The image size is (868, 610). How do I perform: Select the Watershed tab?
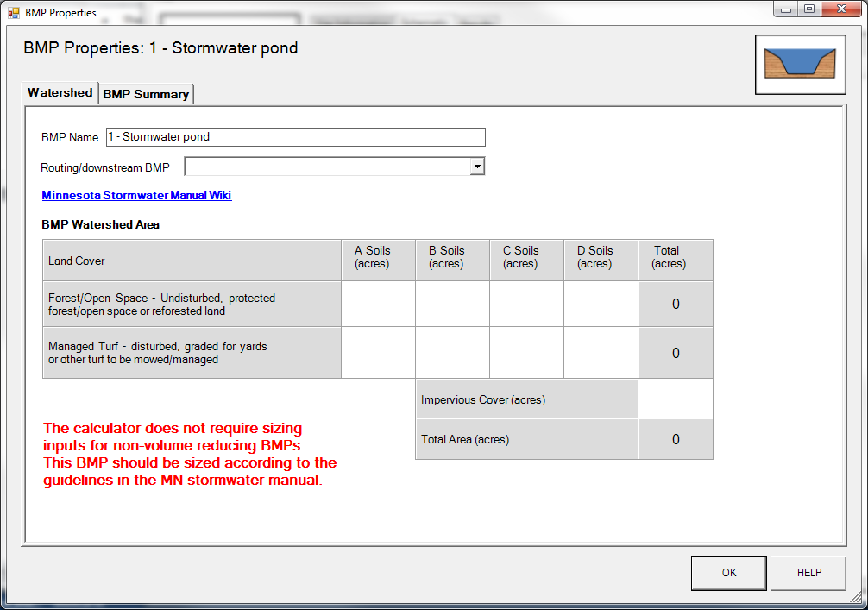60,92
